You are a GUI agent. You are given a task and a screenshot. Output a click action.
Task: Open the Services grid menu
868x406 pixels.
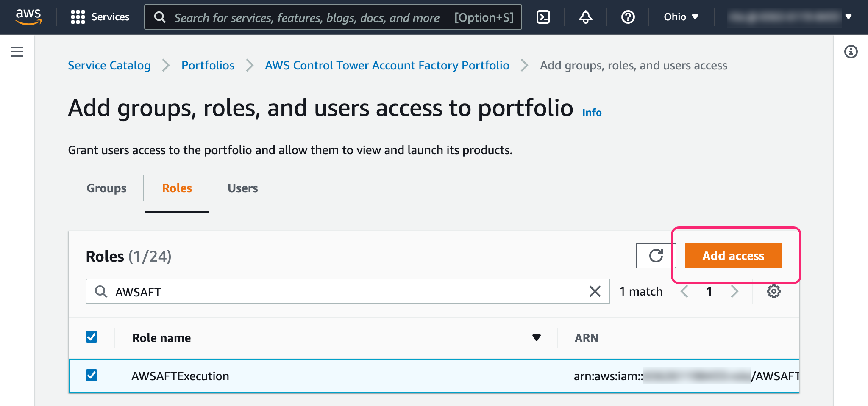(x=100, y=17)
